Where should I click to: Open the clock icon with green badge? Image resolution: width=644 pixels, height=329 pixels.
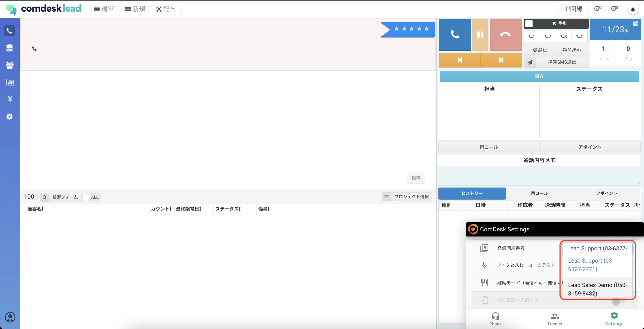click(x=597, y=9)
